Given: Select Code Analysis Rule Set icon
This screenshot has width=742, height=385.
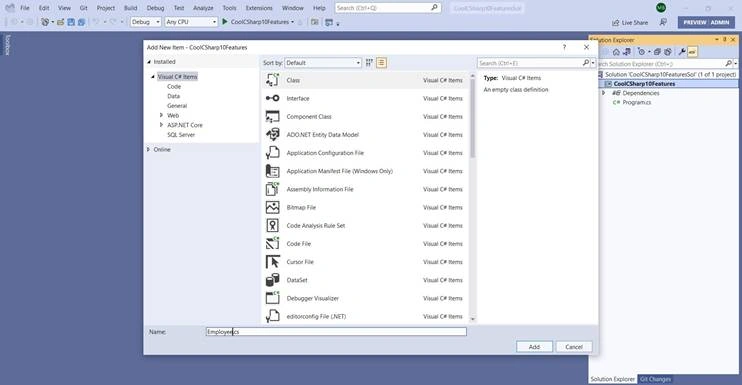Looking at the screenshot, I should click(x=272, y=226).
